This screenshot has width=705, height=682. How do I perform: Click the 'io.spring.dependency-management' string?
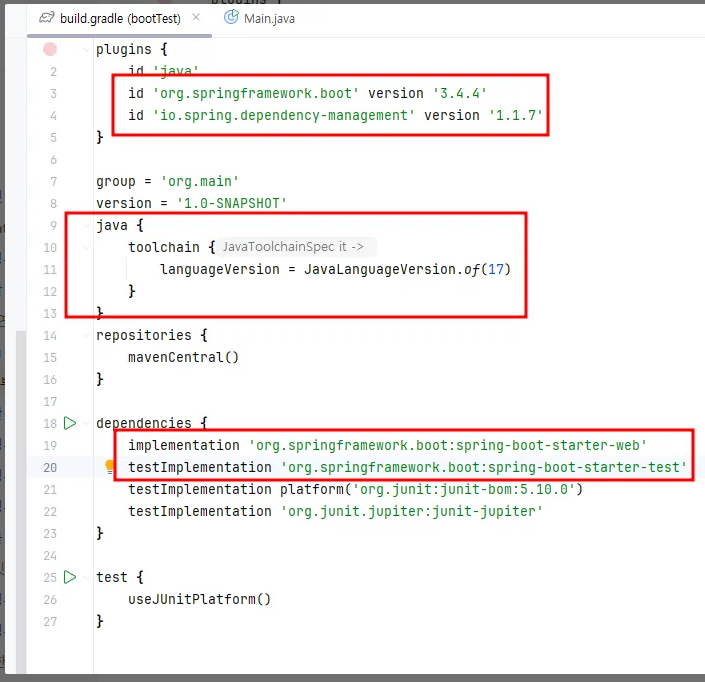tap(284, 116)
